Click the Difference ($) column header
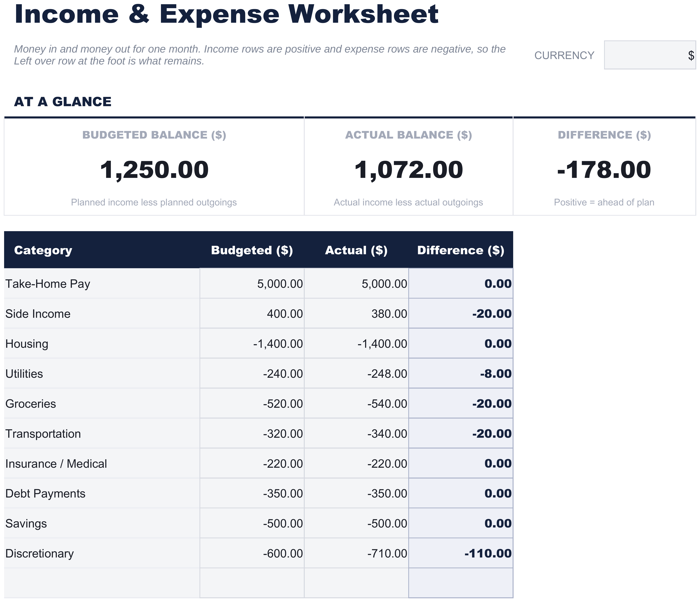 (x=461, y=250)
